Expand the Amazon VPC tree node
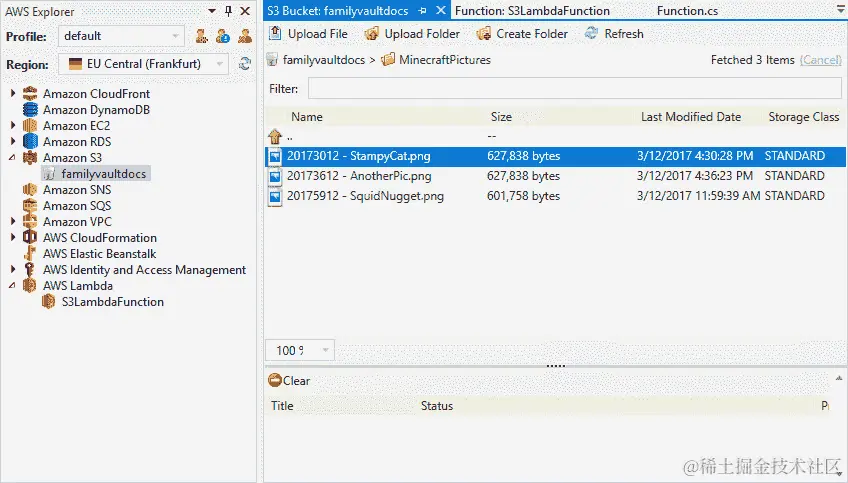The height and width of the screenshot is (483, 848). click(12, 222)
